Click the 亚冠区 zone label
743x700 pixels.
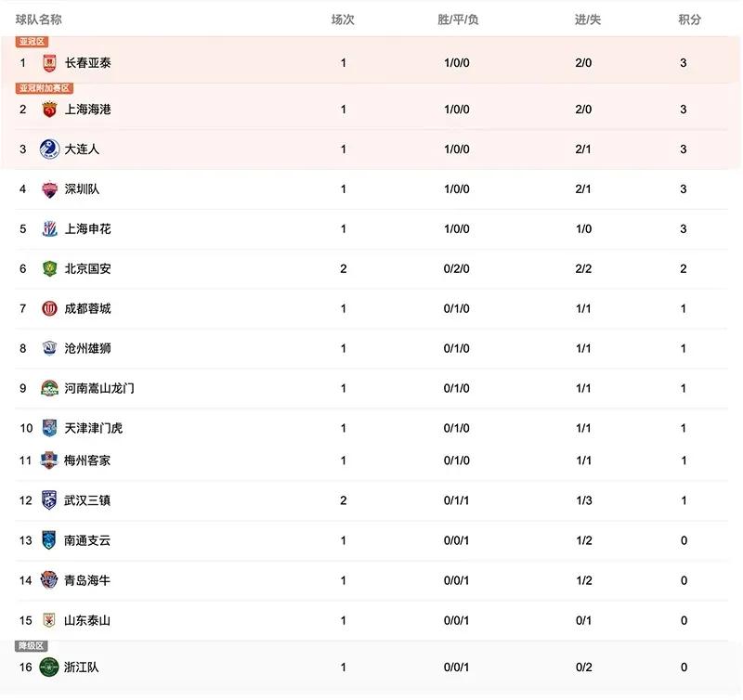point(32,42)
